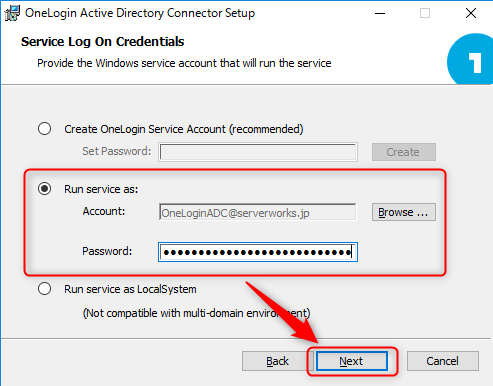Viewport: 493px width, 386px height.
Task: Select Create OneLogin Service Account radio option
Action: point(44,129)
